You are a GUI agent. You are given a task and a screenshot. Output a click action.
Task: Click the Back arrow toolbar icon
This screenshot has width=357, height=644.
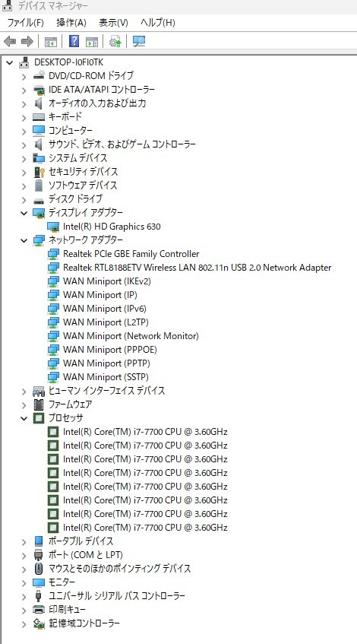pyautogui.click(x=9, y=42)
